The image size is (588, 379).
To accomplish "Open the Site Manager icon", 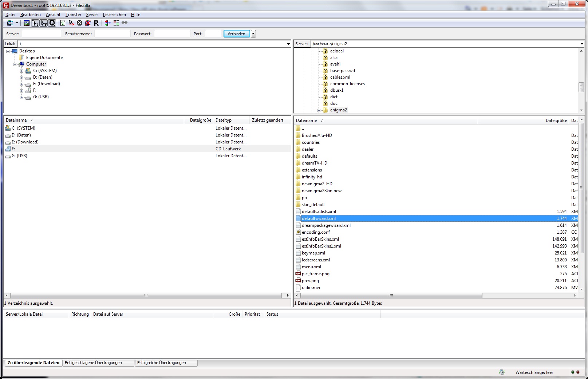I will pos(10,23).
